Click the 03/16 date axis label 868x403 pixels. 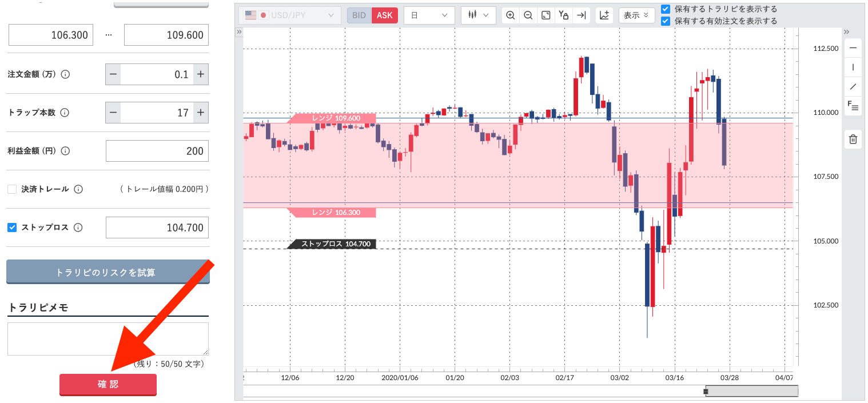pos(675,378)
